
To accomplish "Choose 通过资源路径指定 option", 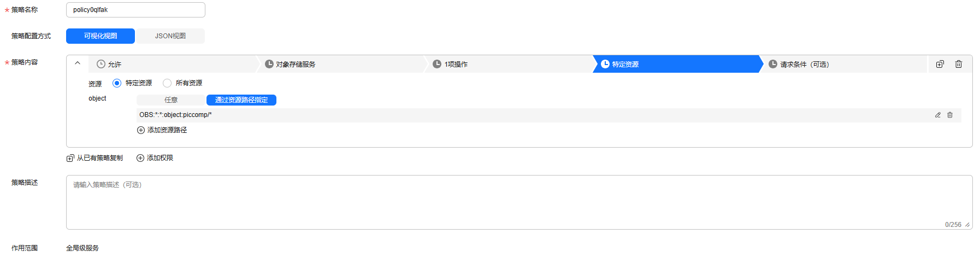I will pyautogui.click(x=241, y=100).
